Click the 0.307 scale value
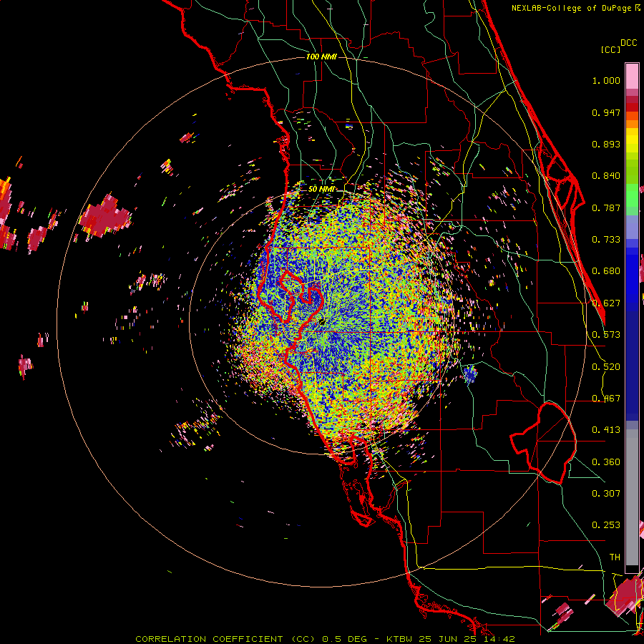Image resolution: width=644 pixels, height=644 pixels. point(606,494)
